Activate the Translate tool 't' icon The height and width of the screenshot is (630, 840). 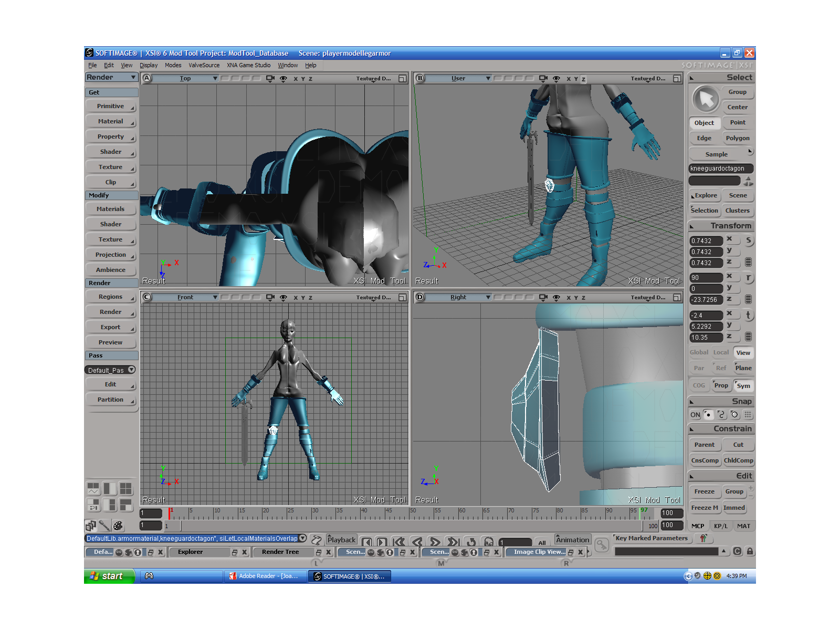pyautogui.click(x=748, y=315)
